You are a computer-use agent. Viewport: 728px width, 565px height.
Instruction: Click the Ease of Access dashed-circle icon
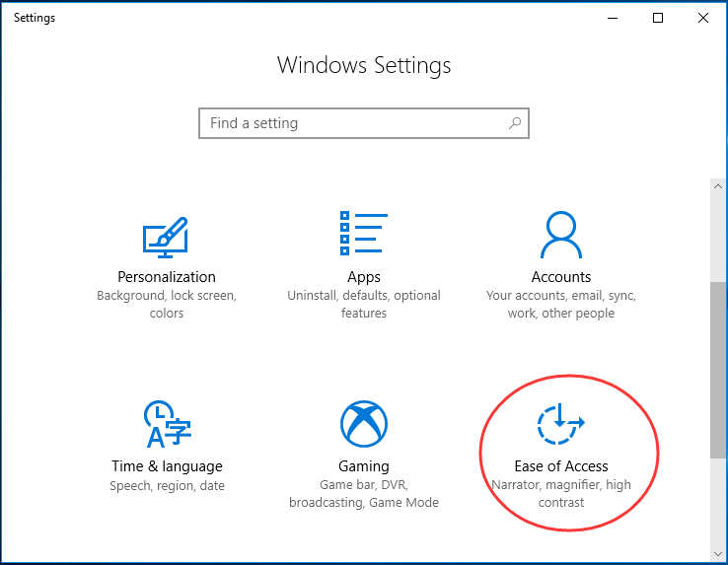point(560,424)
